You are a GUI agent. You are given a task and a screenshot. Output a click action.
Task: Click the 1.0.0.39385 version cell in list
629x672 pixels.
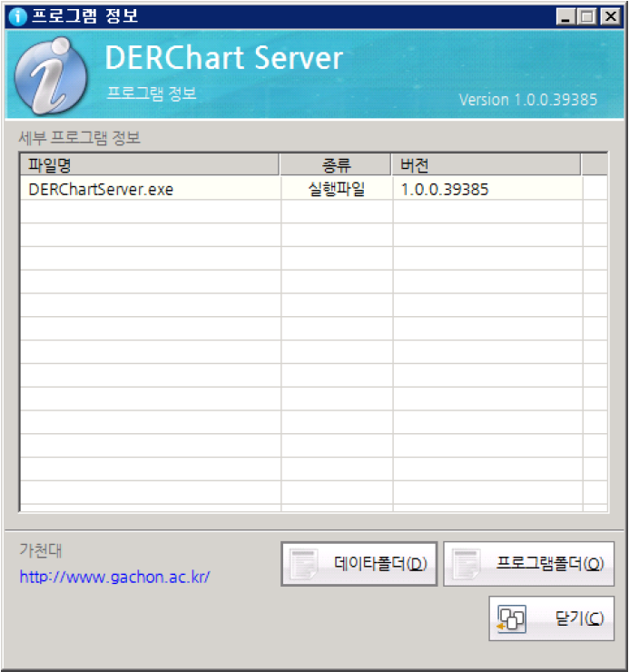[x=445, y=189]
